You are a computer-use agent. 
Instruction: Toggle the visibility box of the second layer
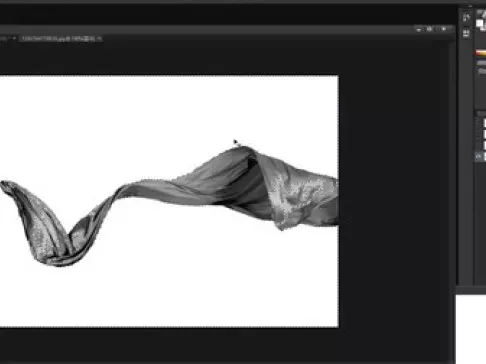pyautogui.click(x=479, y=134)
